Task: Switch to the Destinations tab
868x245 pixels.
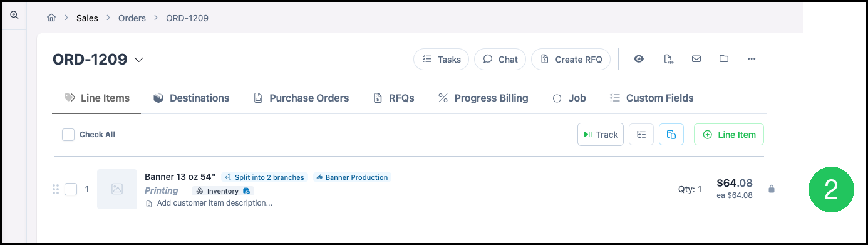Action: [x=192, y=98]
